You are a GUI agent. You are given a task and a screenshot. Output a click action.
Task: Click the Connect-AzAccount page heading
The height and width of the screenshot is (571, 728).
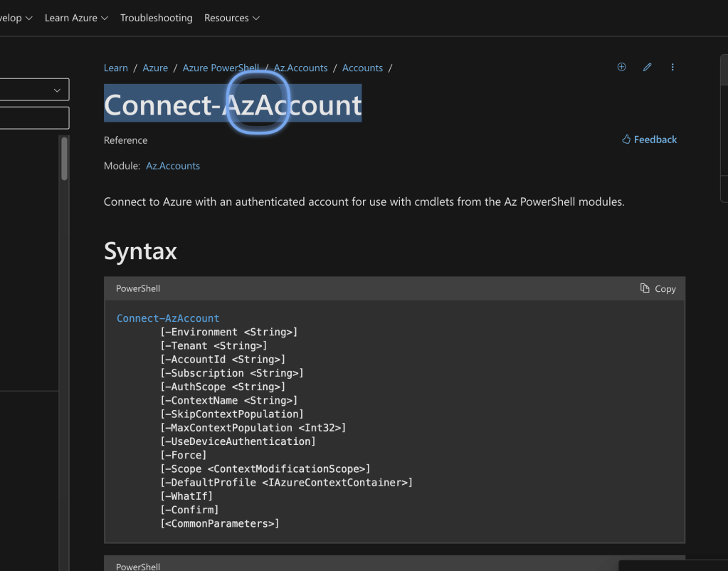[233, 104]
